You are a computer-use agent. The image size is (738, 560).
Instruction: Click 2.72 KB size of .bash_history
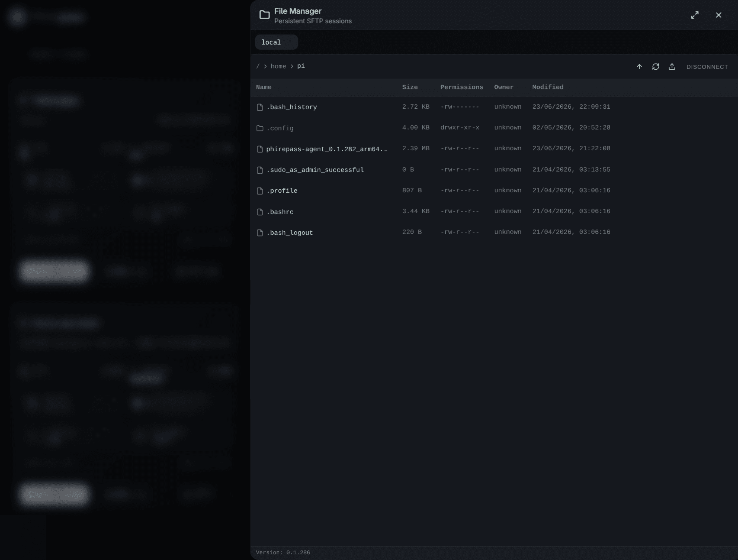(416, 107)
